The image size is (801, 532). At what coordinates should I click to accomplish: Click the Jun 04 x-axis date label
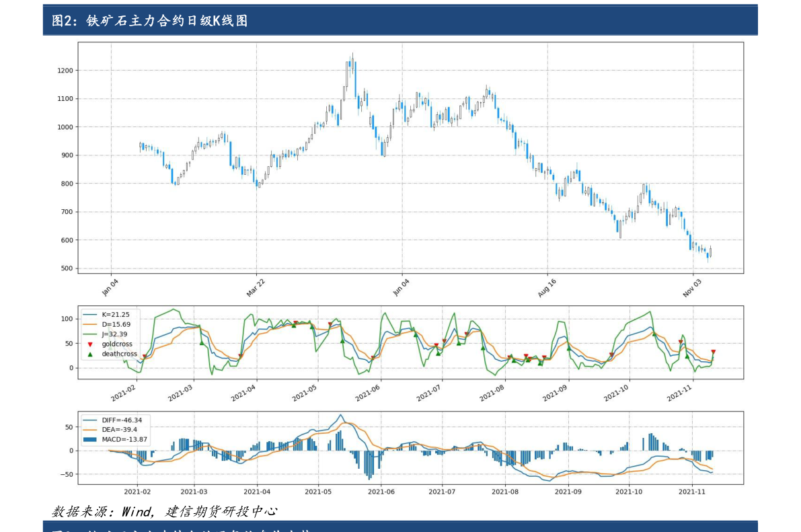click(401, 286)
